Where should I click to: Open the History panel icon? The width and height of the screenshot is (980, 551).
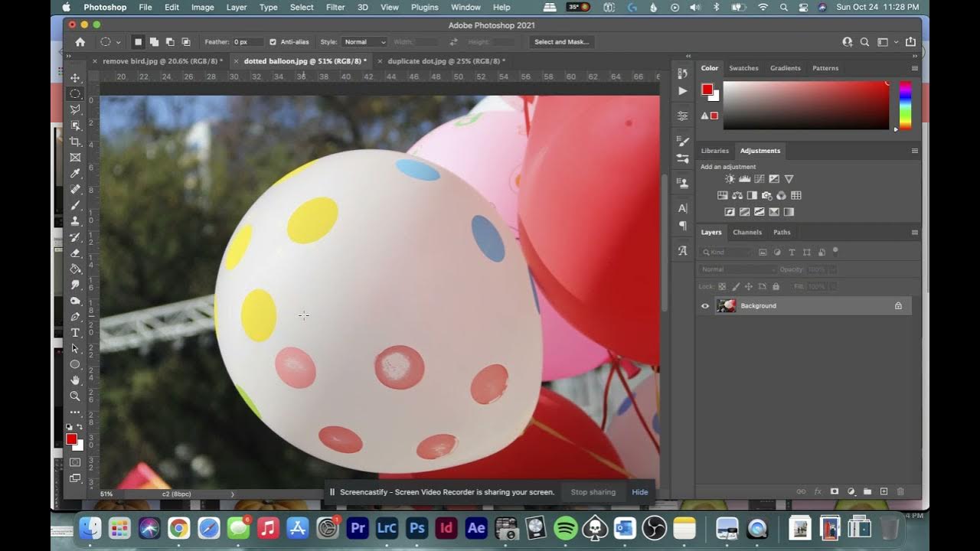tap(682, 73)
